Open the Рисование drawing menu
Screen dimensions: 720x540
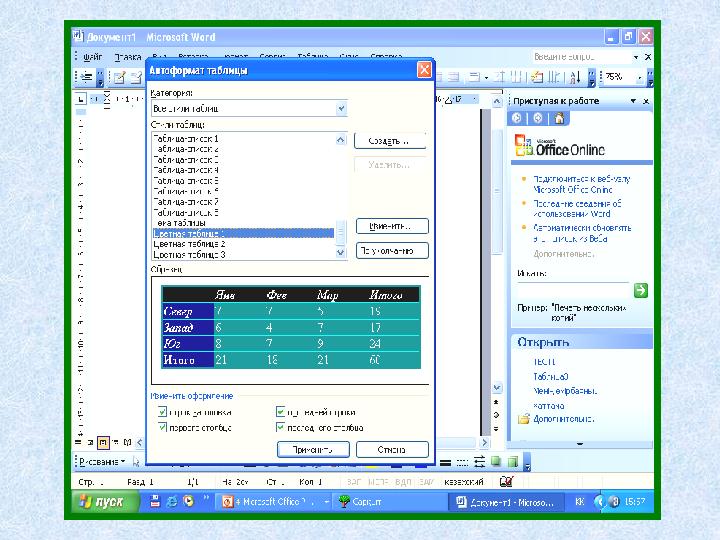[101, 461]
